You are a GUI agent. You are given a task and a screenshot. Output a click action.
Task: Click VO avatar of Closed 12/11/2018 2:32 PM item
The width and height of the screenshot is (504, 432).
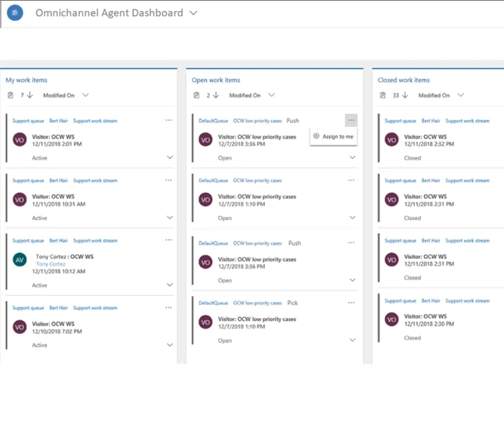(392, 140)
